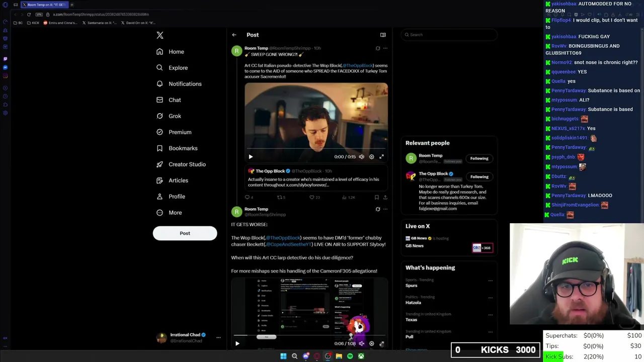Click the X search input field
Viewport: 644px width, 362px height.
[449, 35]
